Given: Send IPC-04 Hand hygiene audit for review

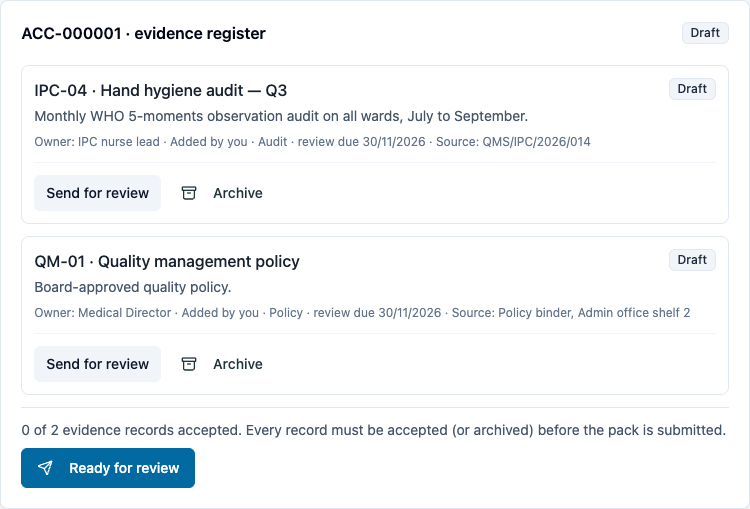Looking at the screenshot, I should [x=98, y=193].
